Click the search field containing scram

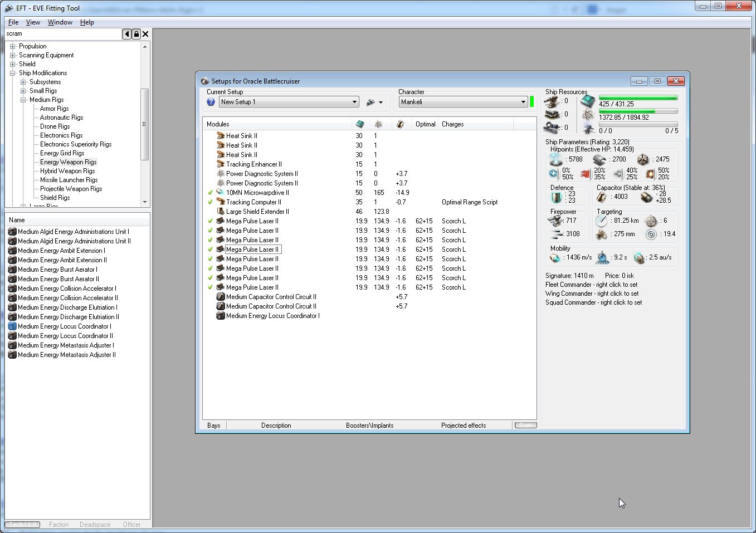(x=63, y=34)
